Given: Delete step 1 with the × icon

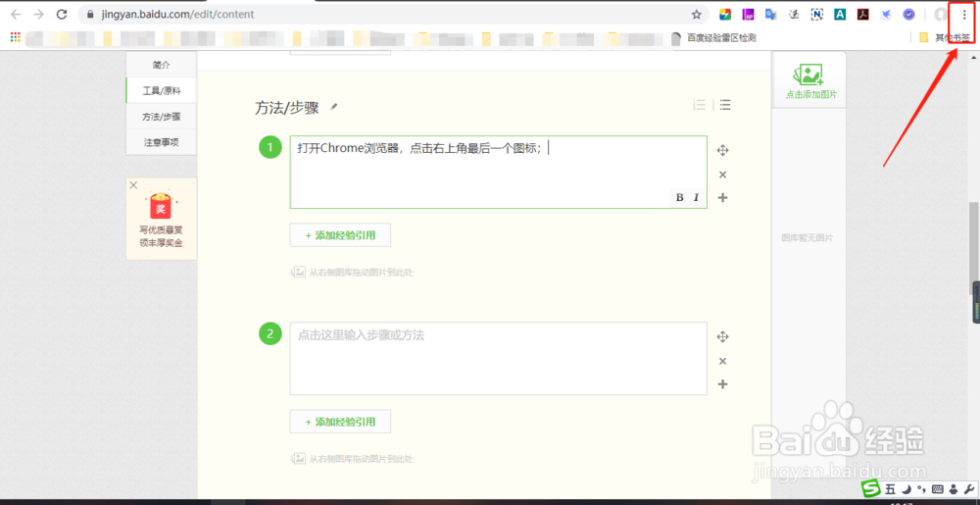Looking at the screenshot, I should [722, 175].
